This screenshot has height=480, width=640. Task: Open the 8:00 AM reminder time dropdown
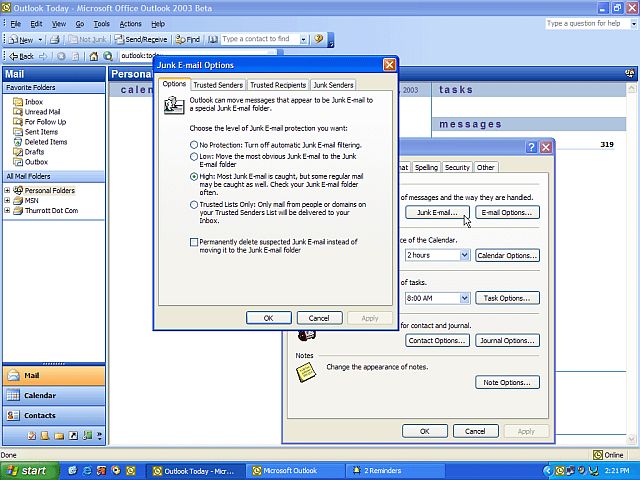(464, 298)
